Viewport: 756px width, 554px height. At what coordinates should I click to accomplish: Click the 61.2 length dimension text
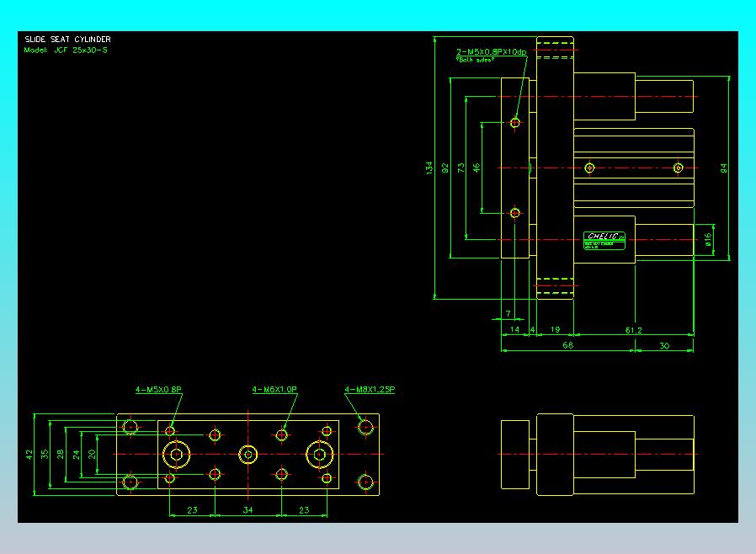pyautogui.click(x=634, y=330)
